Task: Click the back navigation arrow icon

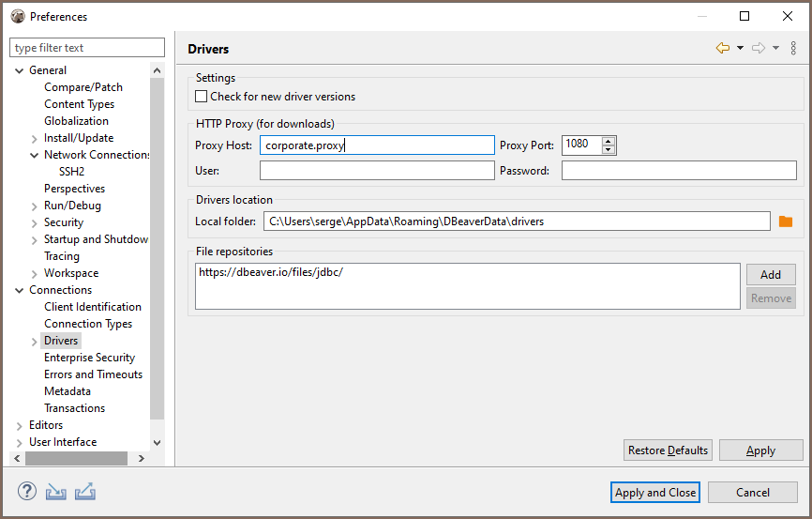Action: (x=722, y=49)
